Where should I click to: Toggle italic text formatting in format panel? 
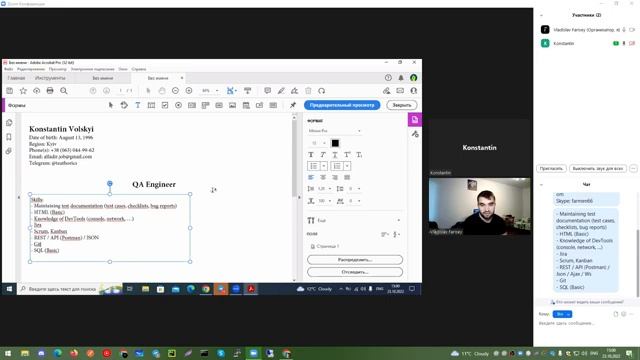tap(323, 155)
